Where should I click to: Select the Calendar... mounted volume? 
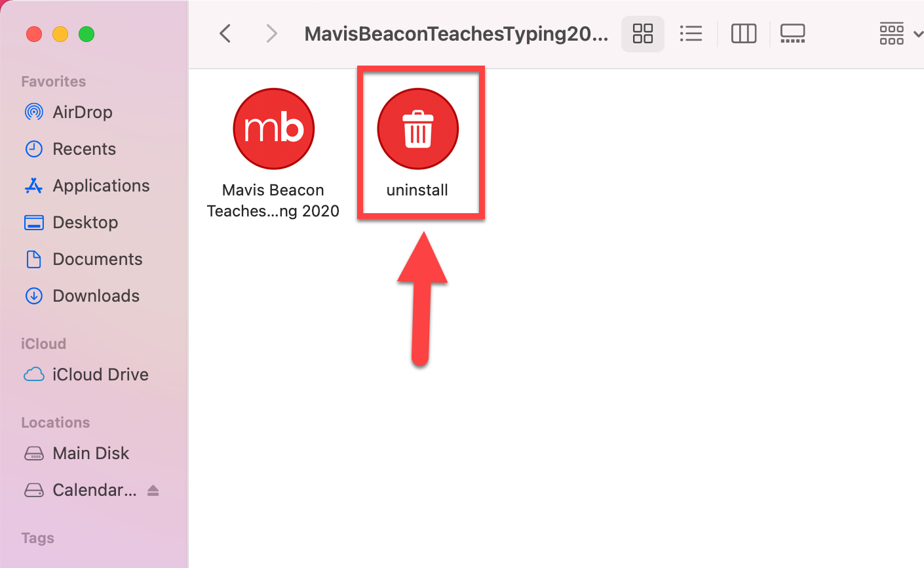click(94, 490)
